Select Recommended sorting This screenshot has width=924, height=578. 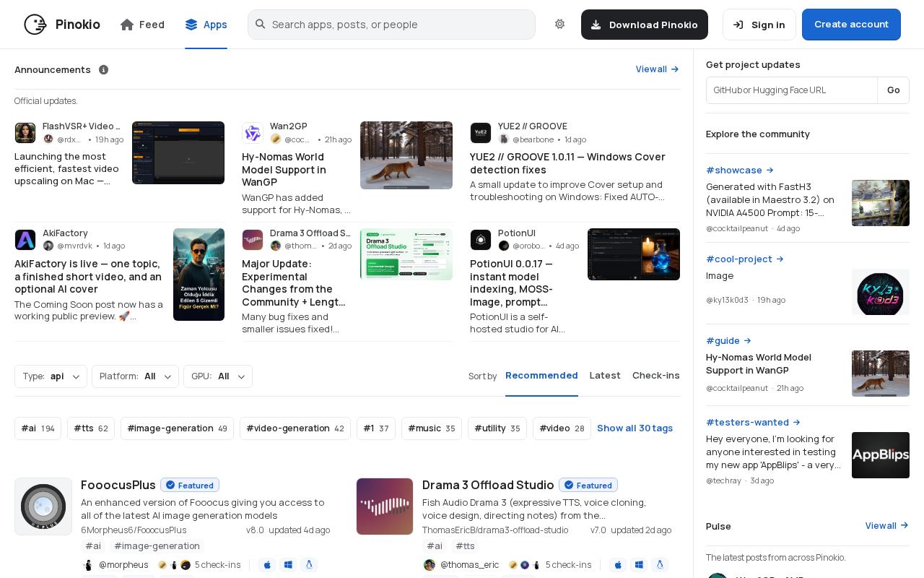[541, 375]
